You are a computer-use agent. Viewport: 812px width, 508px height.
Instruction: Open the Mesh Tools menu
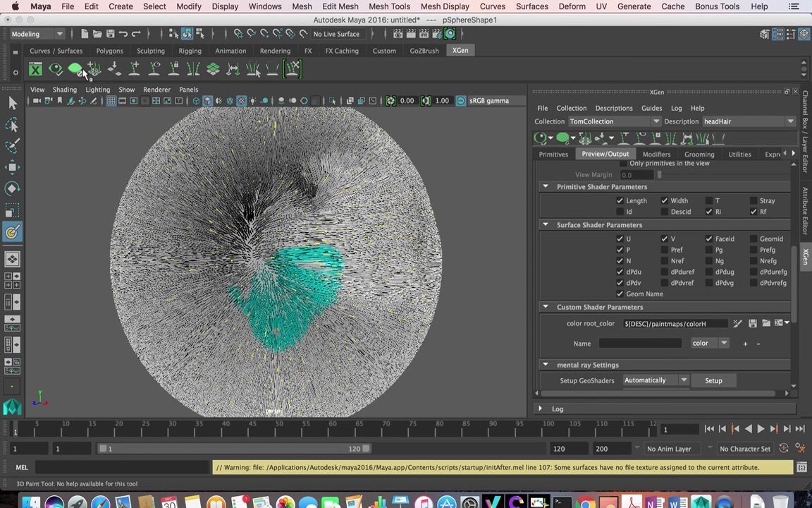coord(389,6)
